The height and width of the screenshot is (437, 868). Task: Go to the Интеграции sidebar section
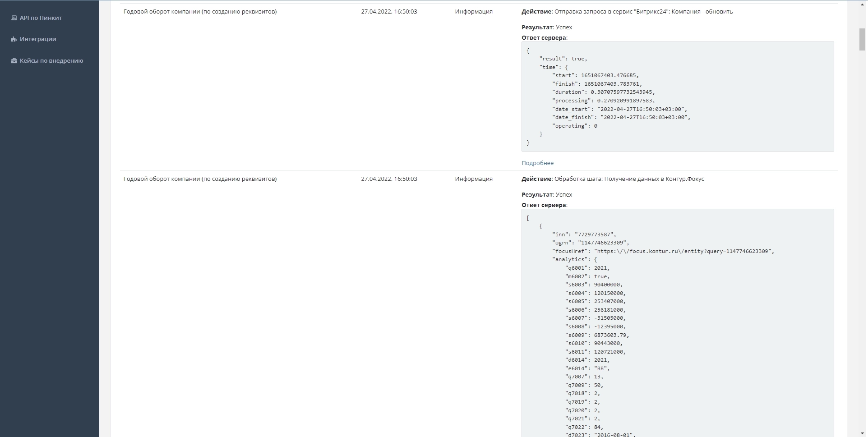coord(38,39)
